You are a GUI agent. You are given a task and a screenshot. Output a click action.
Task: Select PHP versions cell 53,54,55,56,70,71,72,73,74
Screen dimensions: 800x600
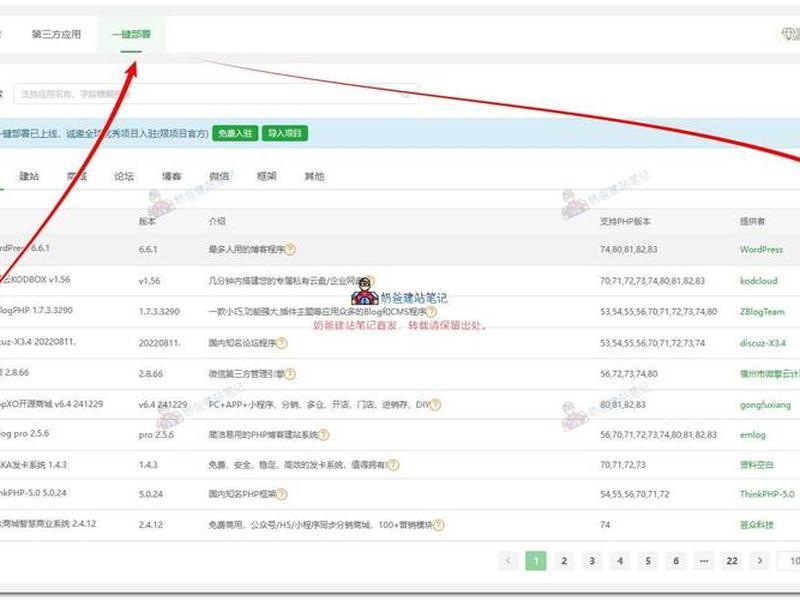click(653, 343)
